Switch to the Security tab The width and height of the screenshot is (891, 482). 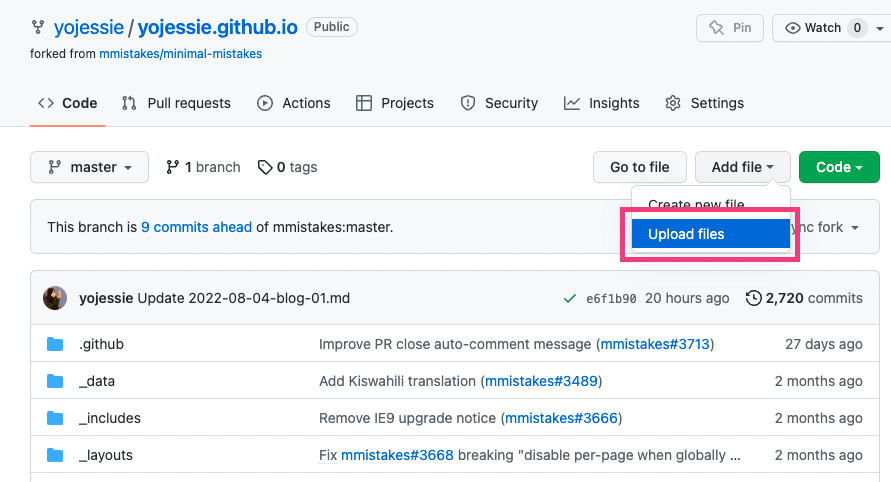499,103
